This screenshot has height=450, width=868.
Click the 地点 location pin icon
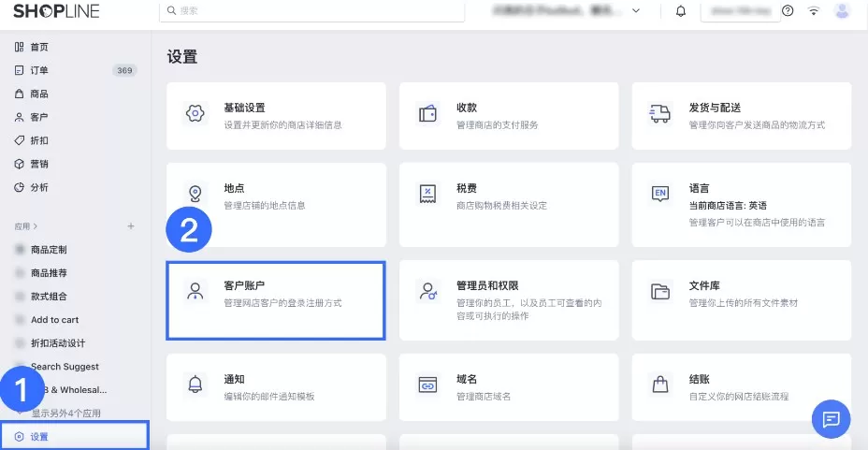(x=195, y=194)
